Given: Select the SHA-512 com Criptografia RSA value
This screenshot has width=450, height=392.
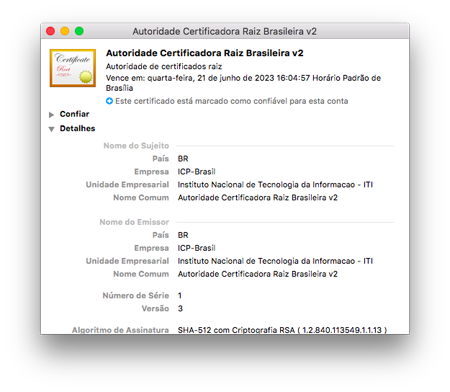Looking at the screenshot, I should pyautogui.click(x=282, y=330).
